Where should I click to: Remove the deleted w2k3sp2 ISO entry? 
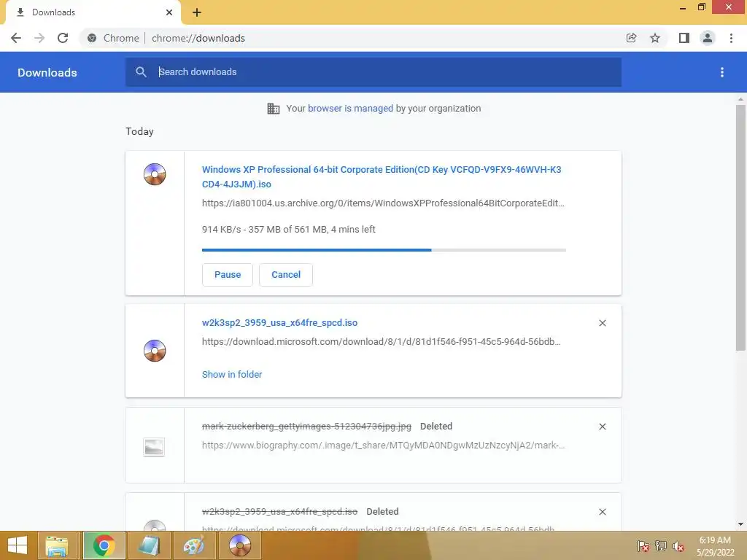(602, 512)
